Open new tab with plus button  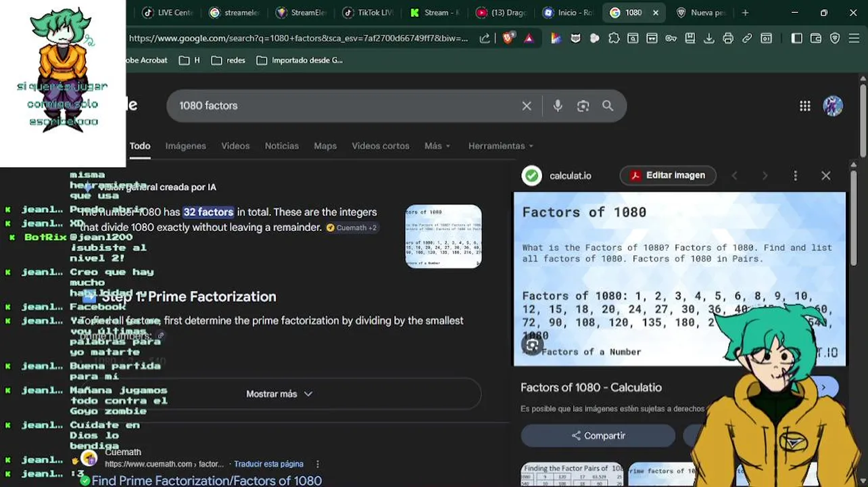745,12
